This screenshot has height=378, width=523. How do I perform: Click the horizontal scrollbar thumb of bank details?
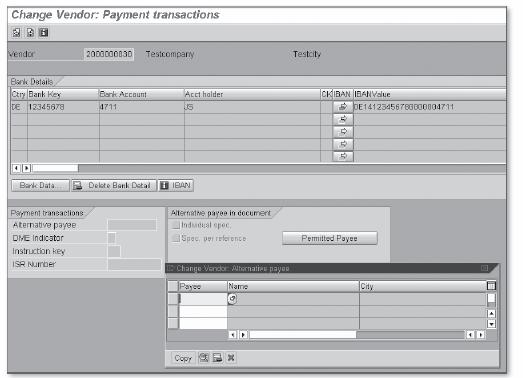pos(55,168)
